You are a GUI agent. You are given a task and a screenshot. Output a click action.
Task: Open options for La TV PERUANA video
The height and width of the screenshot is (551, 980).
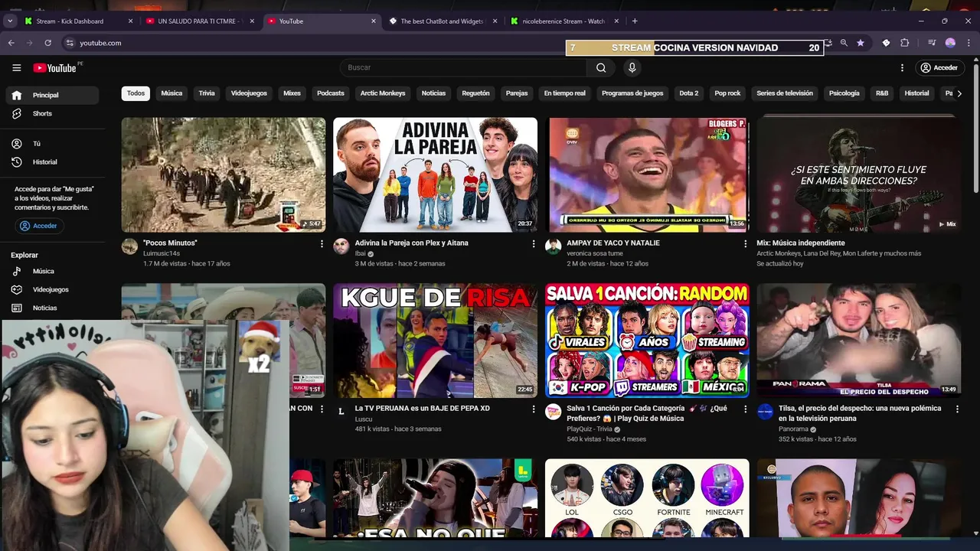tap(534, 409)
